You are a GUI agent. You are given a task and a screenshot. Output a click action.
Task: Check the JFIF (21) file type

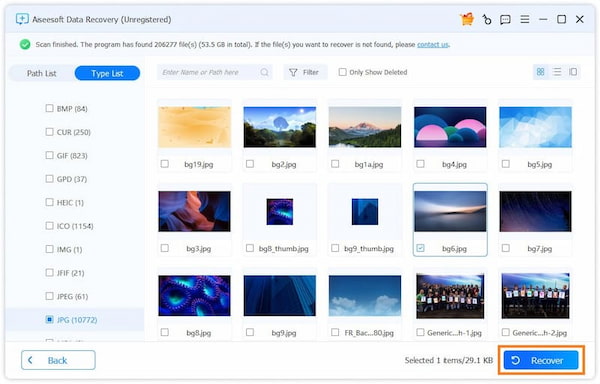click(x=49, y=272)
